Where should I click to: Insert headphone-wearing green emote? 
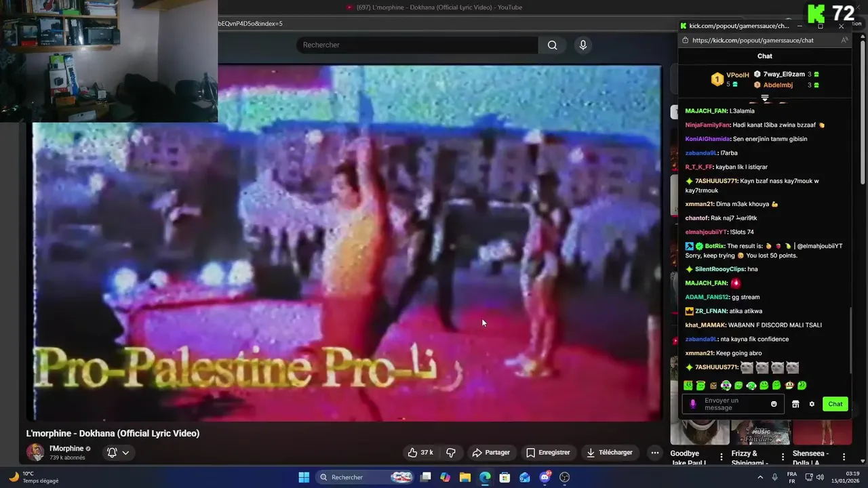(x=751, y=386)
